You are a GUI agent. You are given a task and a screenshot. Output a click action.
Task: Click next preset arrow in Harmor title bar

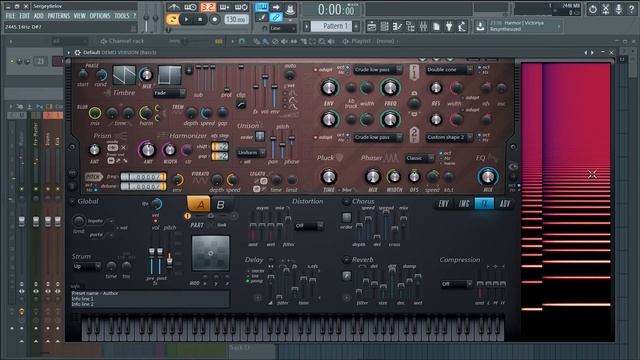[593, 52]
